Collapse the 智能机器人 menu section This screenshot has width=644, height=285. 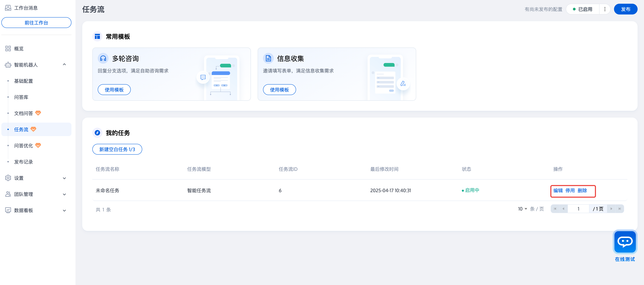(x=64, y=65)
